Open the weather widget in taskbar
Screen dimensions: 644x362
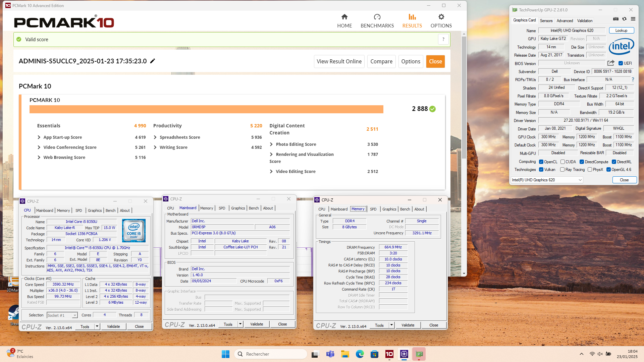20,354
